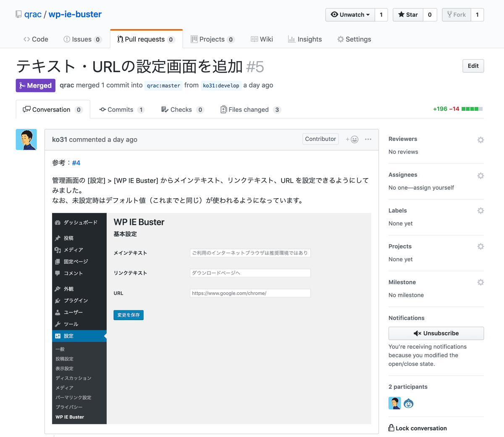The height and width of the screenshot is (437, 504).
Task: Click the embedded WP IE Buster settings screenshot
Action: [x=212, y=319]
